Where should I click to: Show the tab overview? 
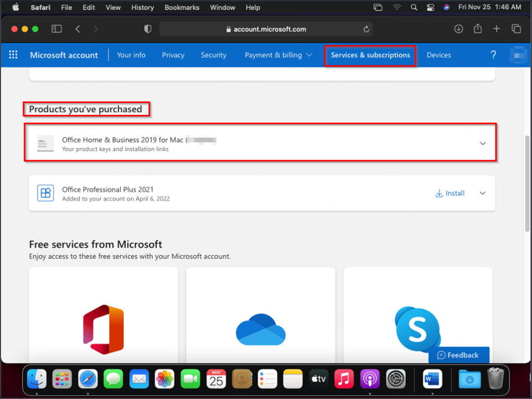point(516,29)
